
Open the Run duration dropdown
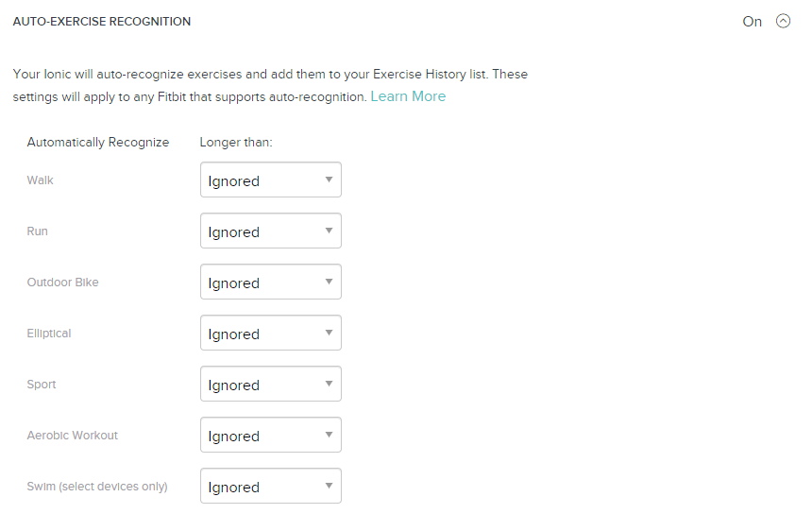click(x=271, y=231)
